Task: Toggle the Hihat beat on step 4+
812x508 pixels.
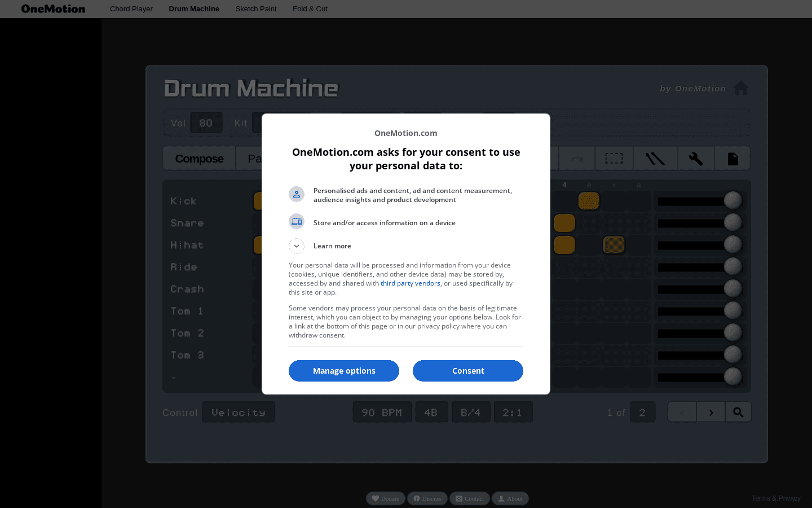Action: 614,245
